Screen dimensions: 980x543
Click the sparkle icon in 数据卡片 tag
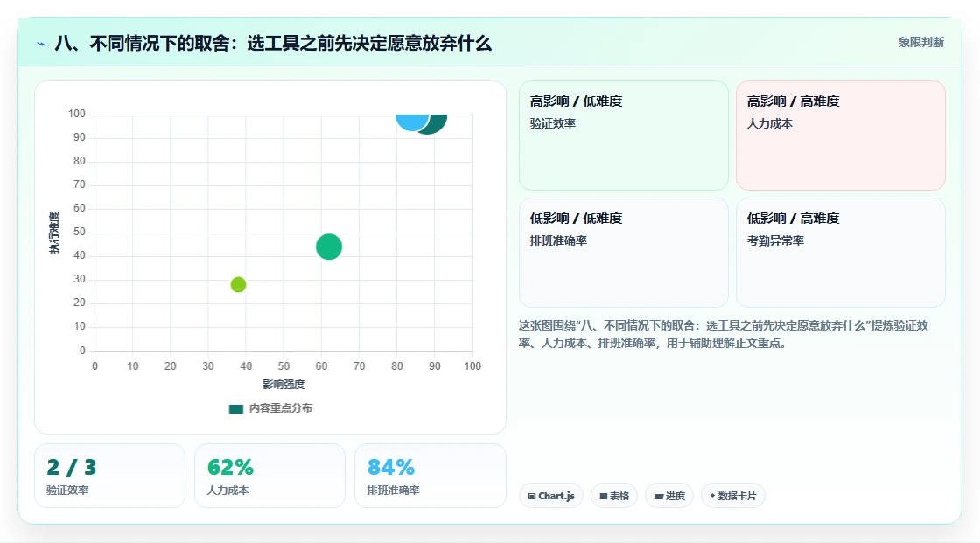coord(712,496)
